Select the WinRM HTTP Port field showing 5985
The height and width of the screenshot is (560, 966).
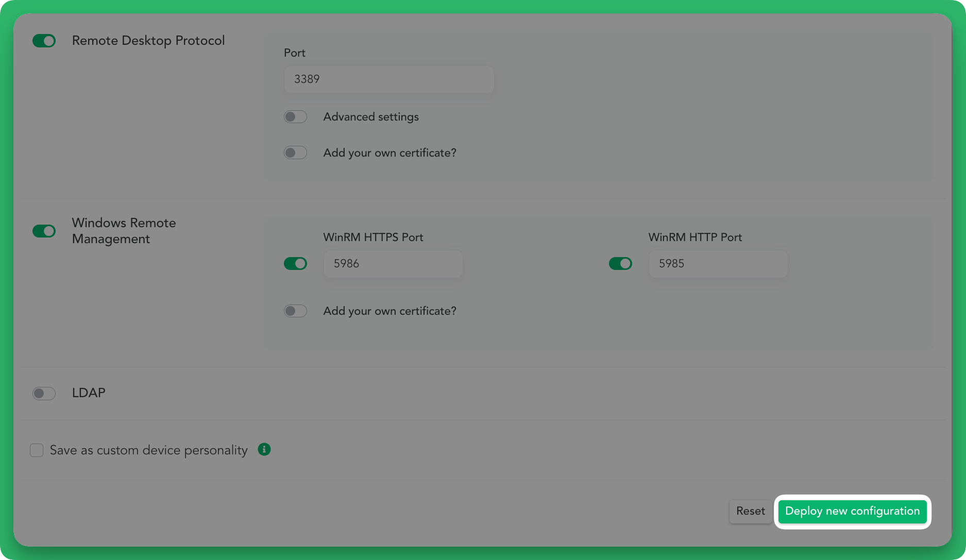pos(718,263)
